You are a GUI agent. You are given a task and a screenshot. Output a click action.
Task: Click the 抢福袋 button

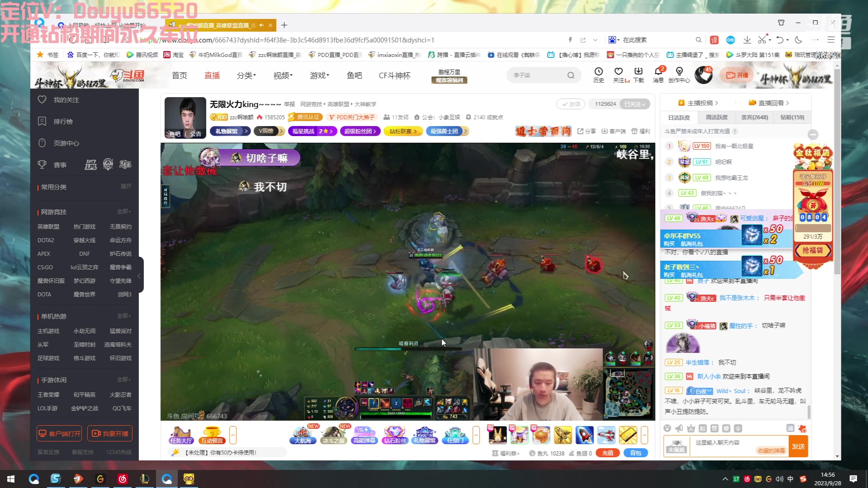click(812, 250)
